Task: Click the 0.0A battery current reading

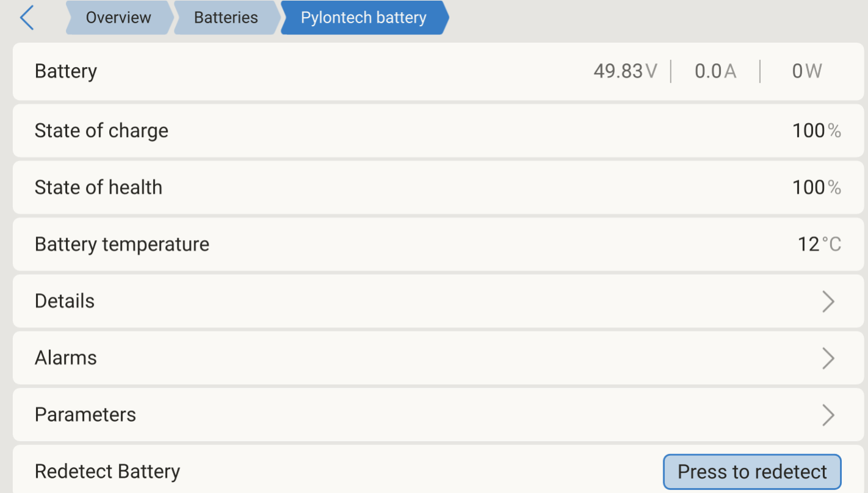Action: tap(716, 71)
